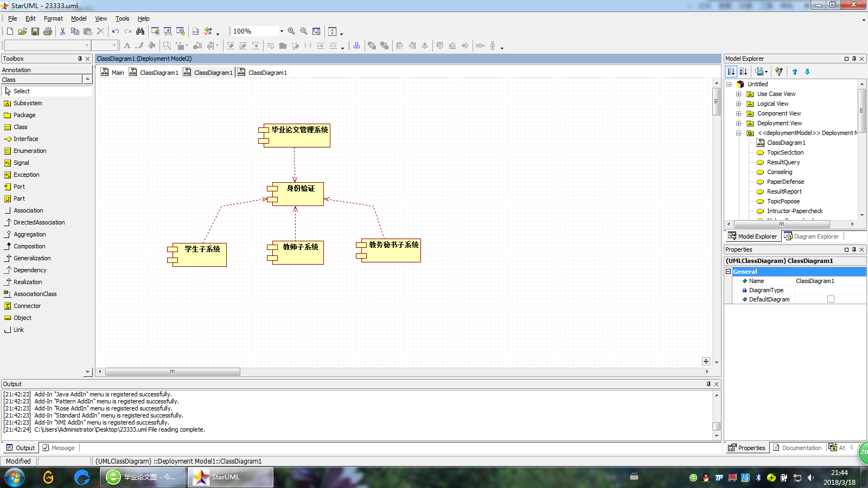The image size is (868, 488).
Task: Move element up in Model Explorer
Action: (x=795, y=72)
